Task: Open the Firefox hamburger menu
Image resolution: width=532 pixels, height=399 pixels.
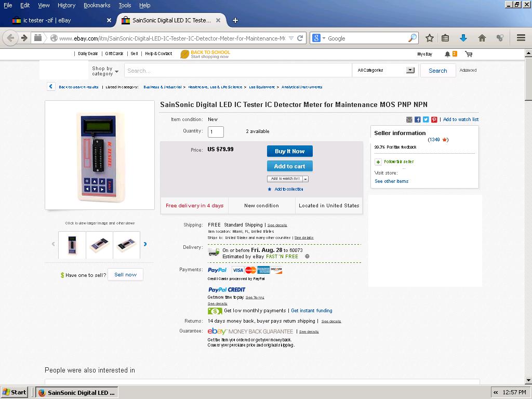Action: coord(521,37)
